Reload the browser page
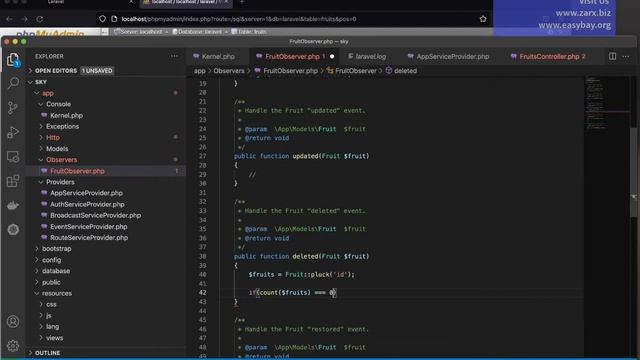Screen dimensions: 640x360 click(x=40, y=19)
